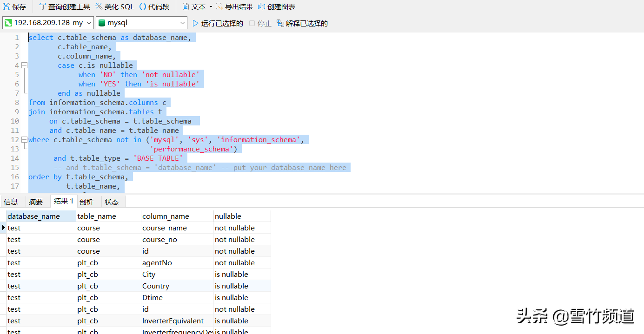
Task: Beautify the SQL using 美化 SQL
Action: 114,7
